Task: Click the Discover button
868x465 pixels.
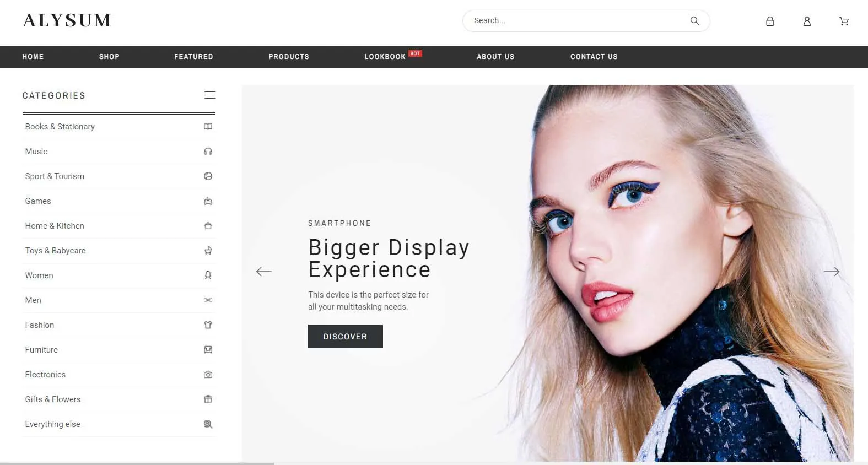Action: tap(346, 337)
